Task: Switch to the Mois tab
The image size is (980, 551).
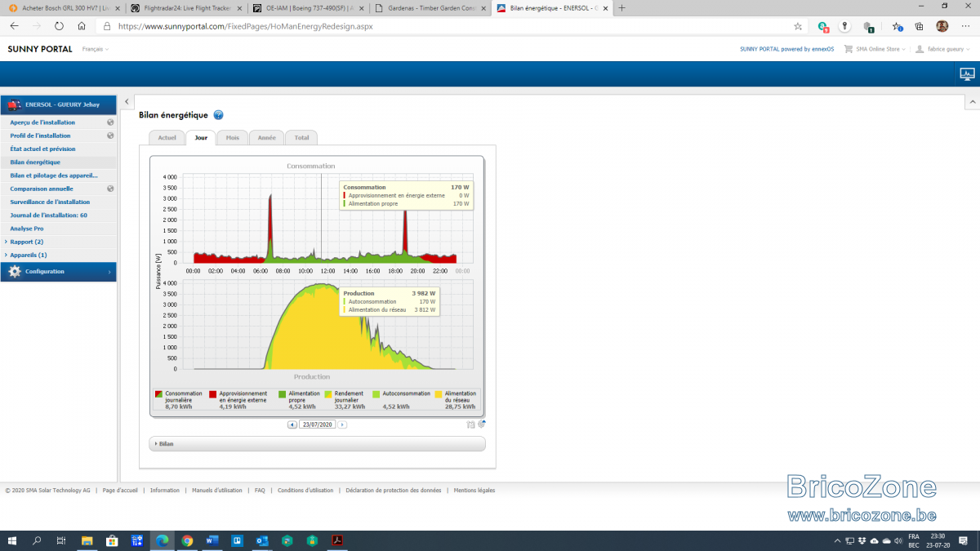Action: [233, 138]
